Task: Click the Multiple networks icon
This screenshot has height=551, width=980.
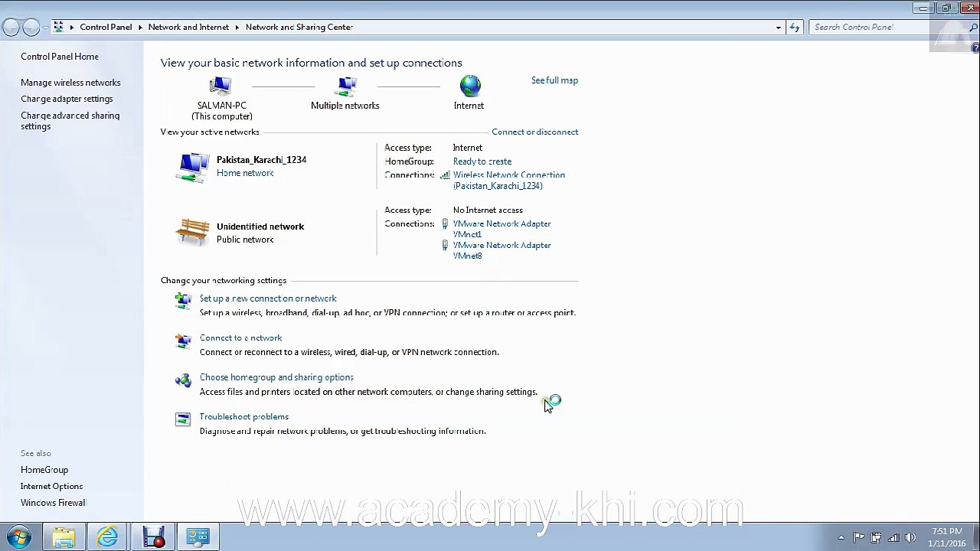Action: [346, 86]
